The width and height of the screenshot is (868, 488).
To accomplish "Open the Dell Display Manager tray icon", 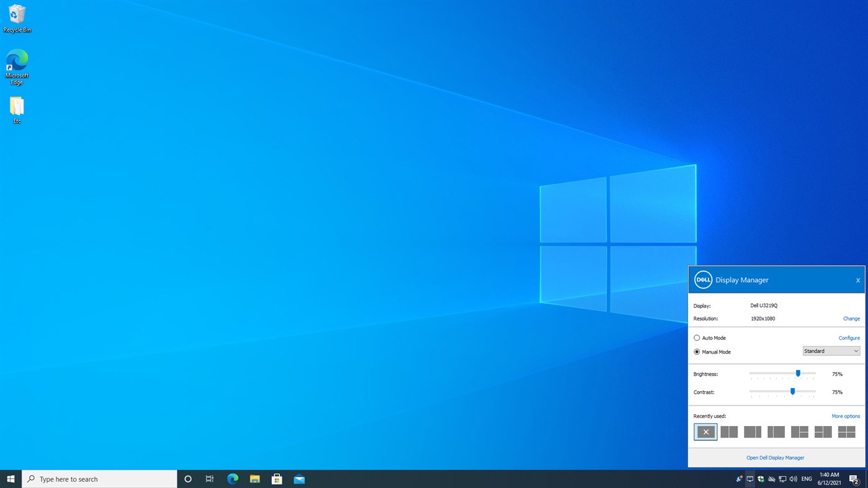I will coord(749,478).
